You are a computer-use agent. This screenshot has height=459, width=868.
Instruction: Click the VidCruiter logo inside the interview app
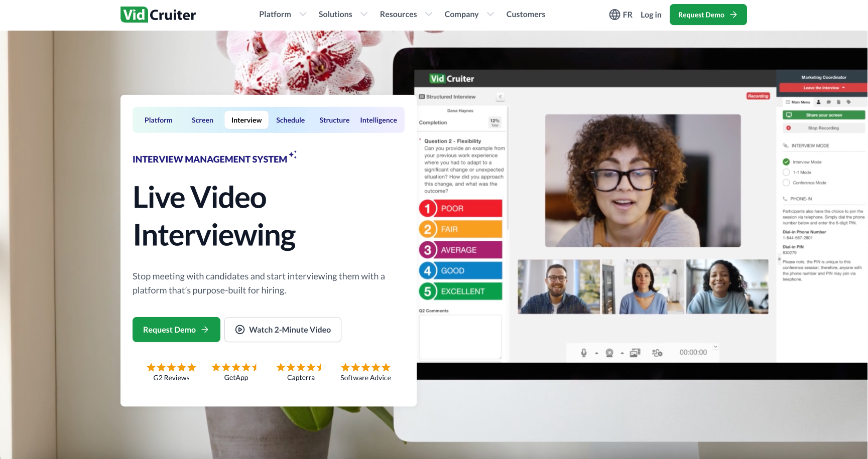click(452, 79)
